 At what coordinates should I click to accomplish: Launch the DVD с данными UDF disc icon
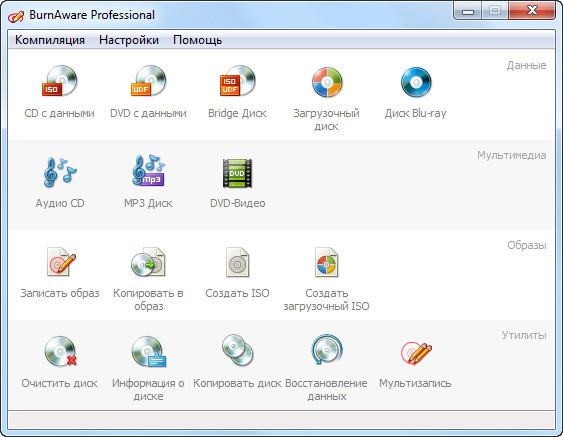point(148,81)
